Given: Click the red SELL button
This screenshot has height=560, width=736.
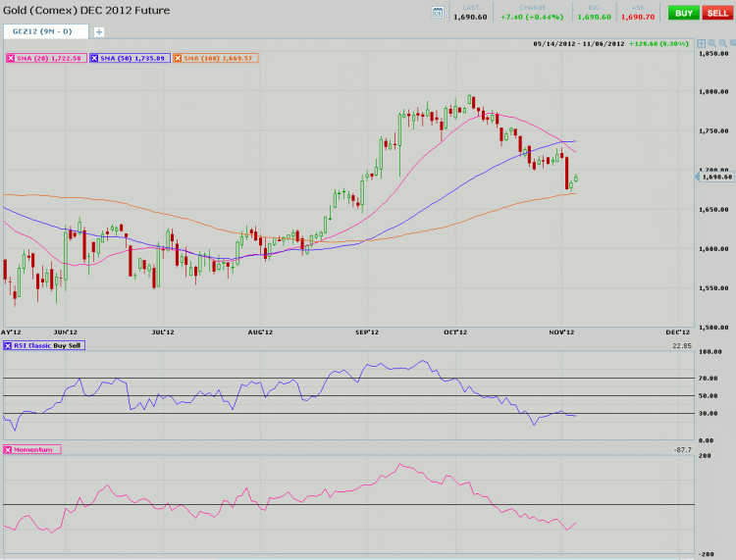Looking at the screenshot, I should click(717, 12).
